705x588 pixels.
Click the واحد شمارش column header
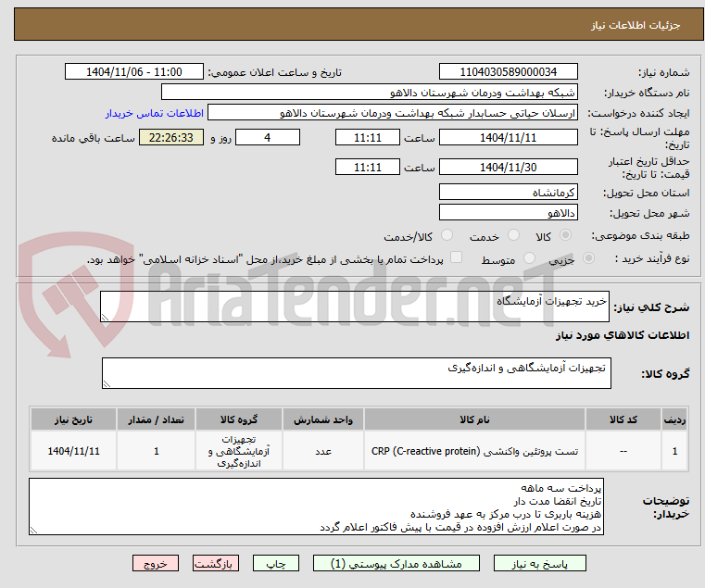click(x=322, y=419)
